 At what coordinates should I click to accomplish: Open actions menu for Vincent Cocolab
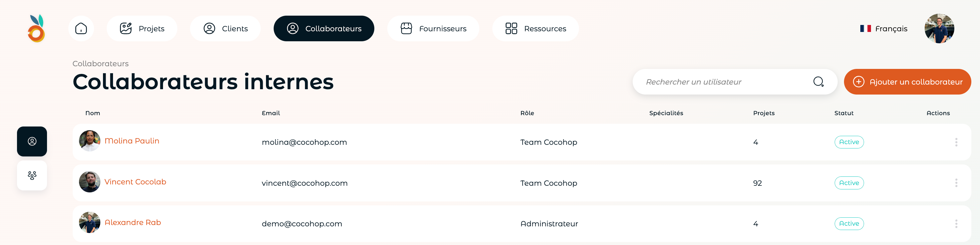[956, 183]
